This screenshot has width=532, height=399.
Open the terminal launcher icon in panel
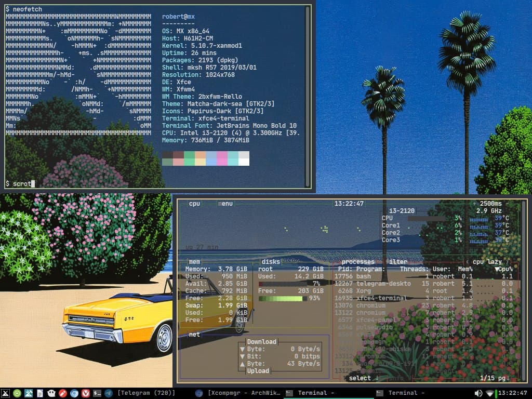click(97, 393)
